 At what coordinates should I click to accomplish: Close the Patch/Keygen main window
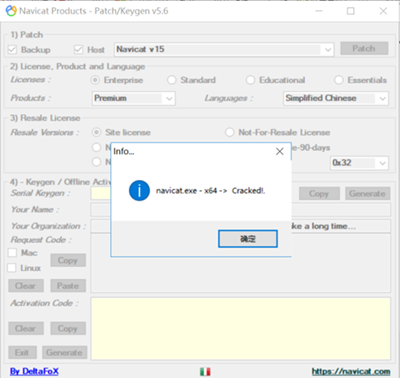383,11
